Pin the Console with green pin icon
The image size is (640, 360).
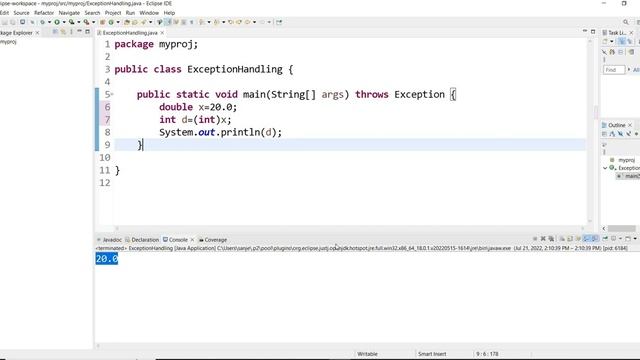[605, 239]
